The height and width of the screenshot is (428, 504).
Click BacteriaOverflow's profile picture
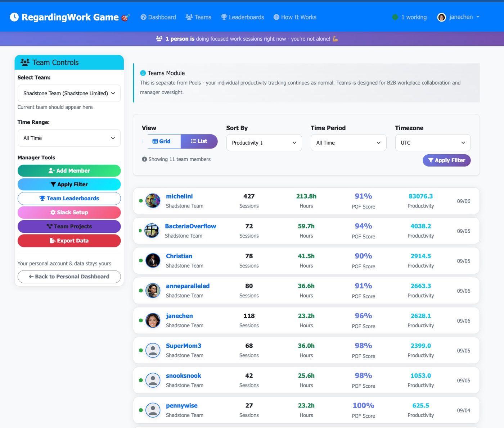pos(152,231)
